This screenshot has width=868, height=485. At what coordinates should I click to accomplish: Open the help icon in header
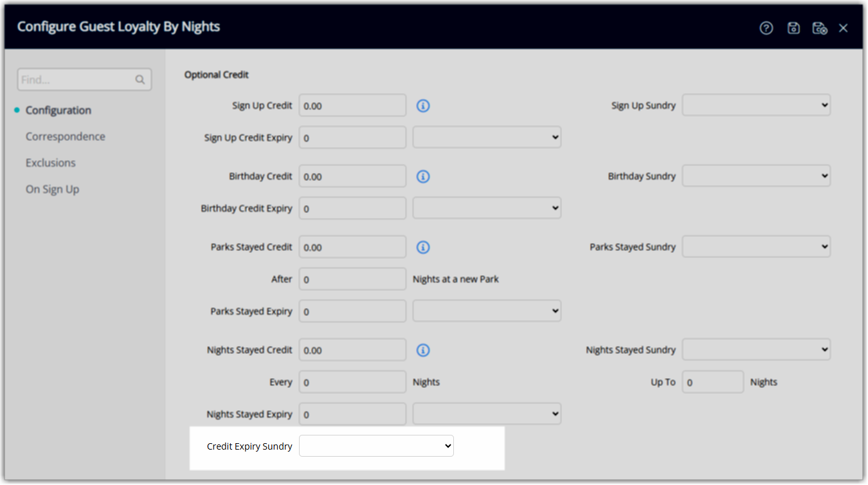click(x=766, y=28)
